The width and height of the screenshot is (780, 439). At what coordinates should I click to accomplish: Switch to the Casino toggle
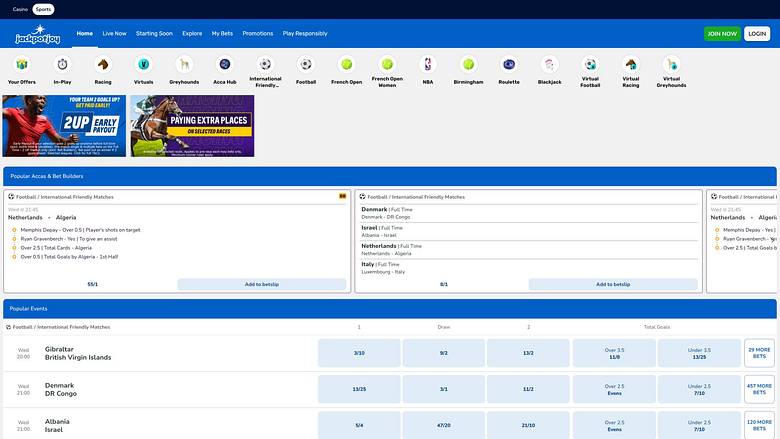(20, 9)
